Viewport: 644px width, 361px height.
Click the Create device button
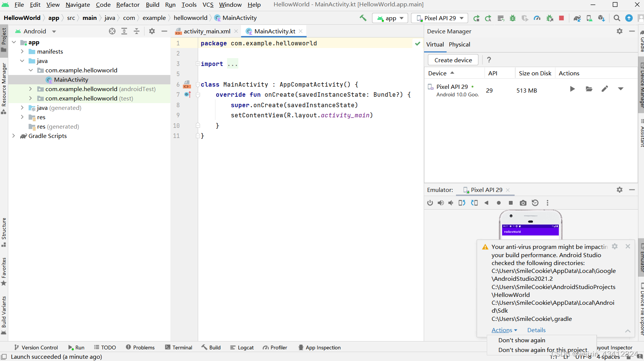[453, 60]
